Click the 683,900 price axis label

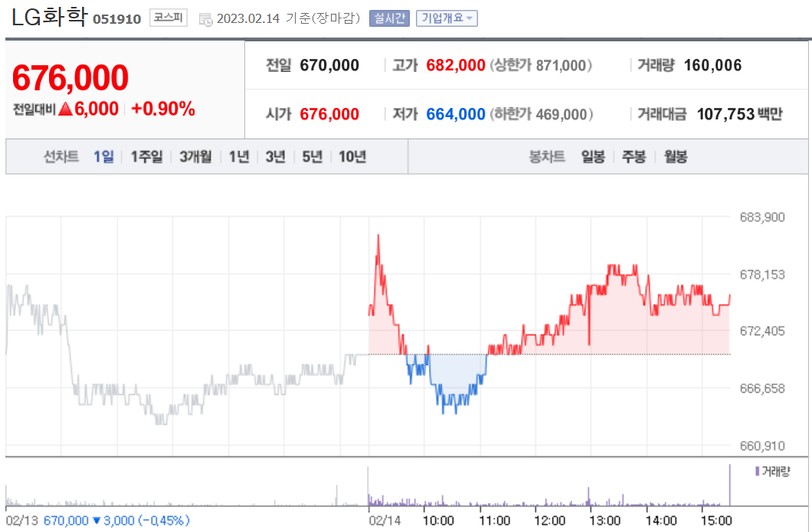(x=762, y=217)
